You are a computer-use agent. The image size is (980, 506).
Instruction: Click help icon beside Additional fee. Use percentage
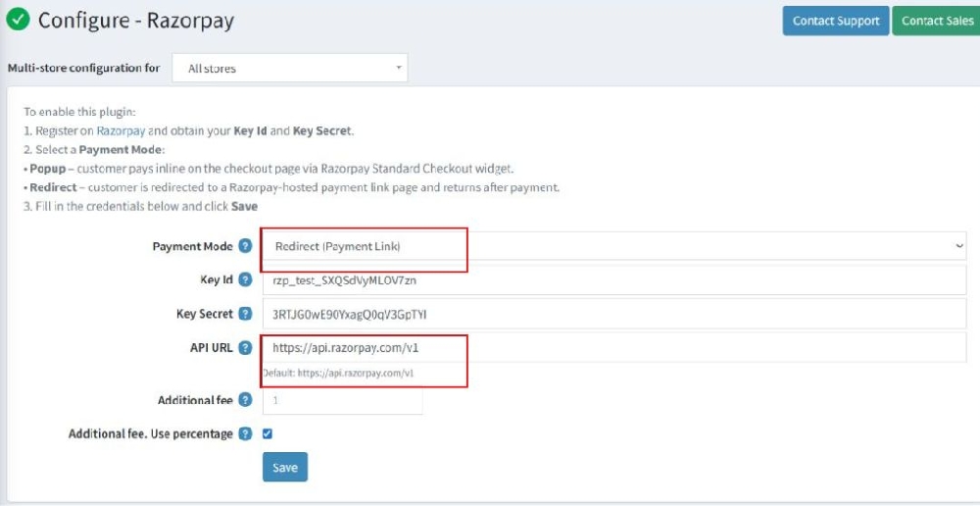coord(246,433)
